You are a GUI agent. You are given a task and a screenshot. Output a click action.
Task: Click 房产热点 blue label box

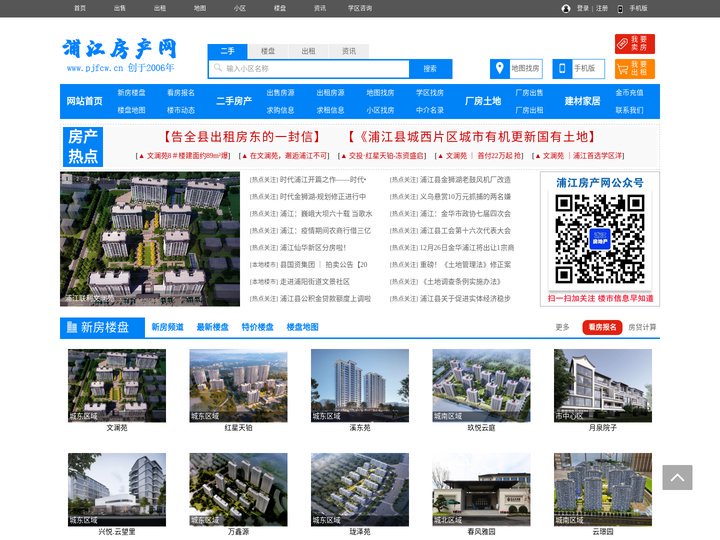coord(83,147)
